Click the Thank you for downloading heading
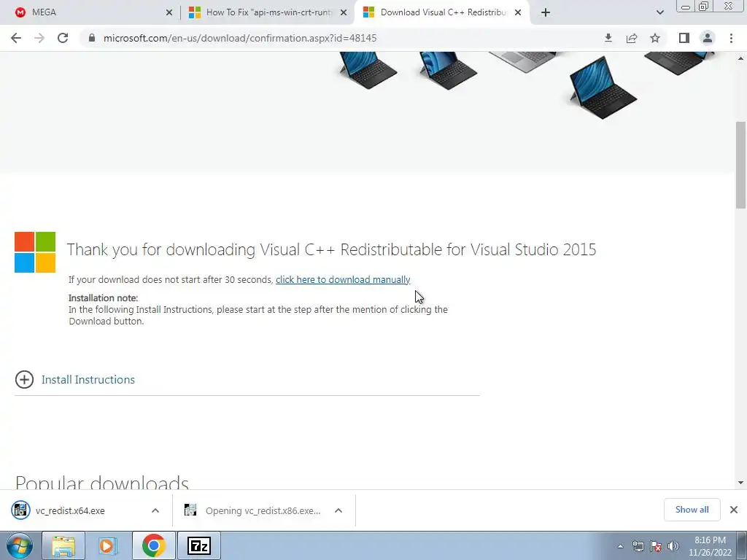Image resolution: width=747 pixels, height=560 pixels. 332,249
